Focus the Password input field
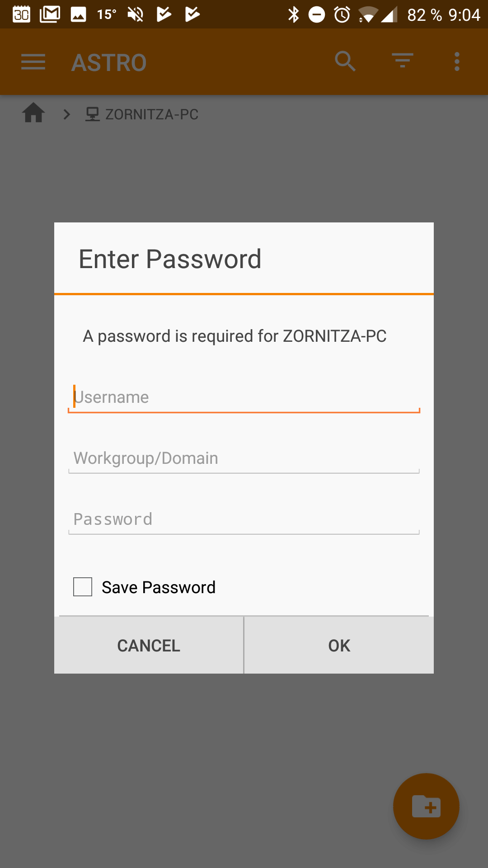488x868 pixels. pos(244,519)
